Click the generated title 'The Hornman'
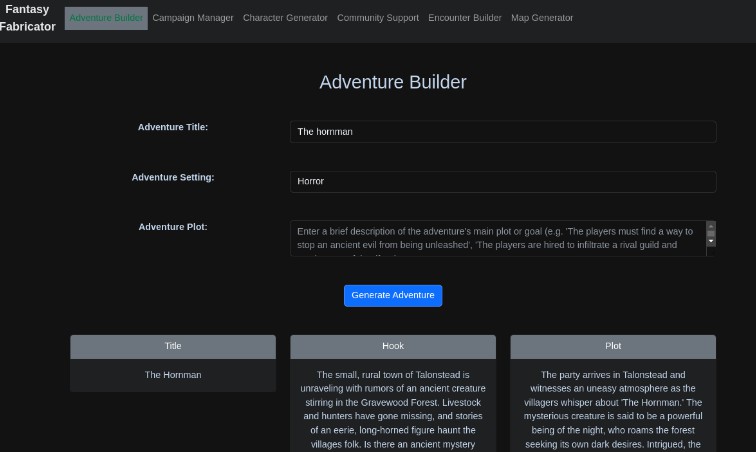 pos(173,375)
